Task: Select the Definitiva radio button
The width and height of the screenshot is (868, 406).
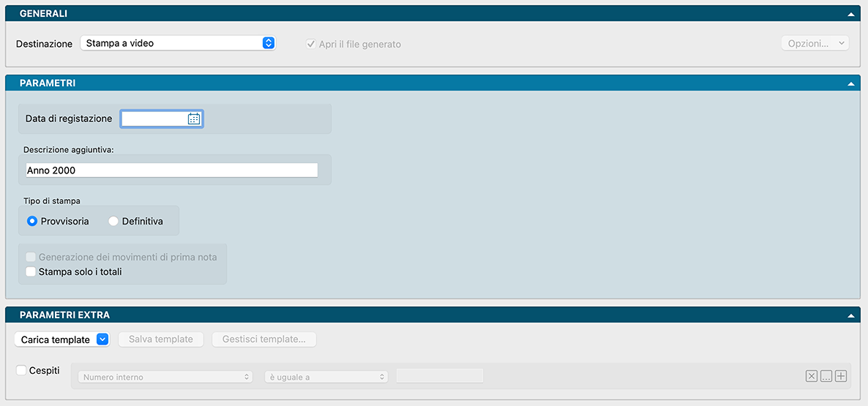Action: pyautogui.click(x=113, y=221)
